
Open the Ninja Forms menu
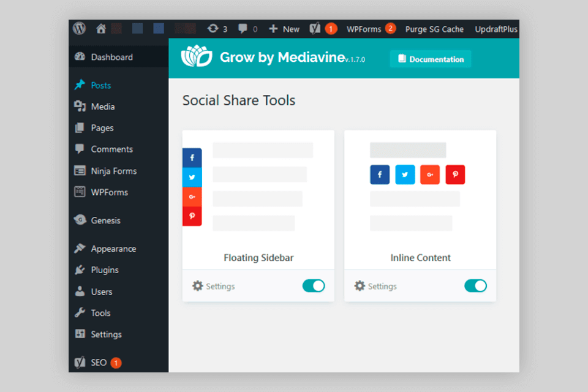118,171
